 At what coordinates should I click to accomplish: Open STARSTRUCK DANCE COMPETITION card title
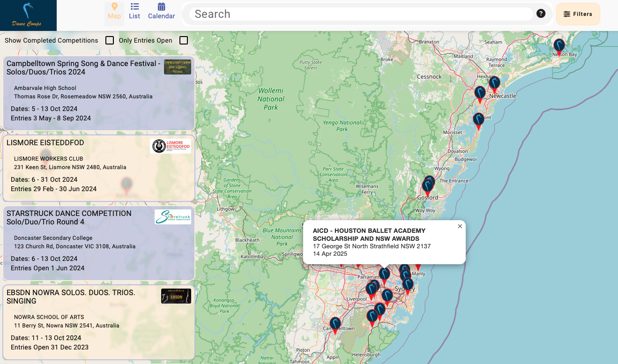tap(69, 217)
